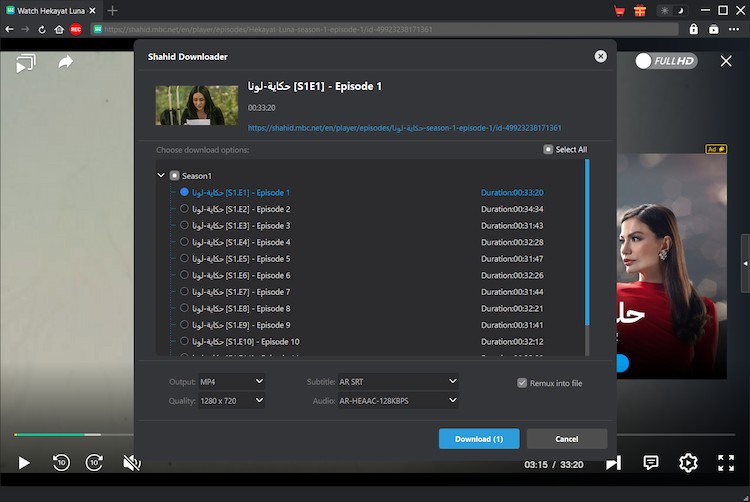750x502 pixels.
Task: Click the next episode icon
Action: [x=613, y=463]
